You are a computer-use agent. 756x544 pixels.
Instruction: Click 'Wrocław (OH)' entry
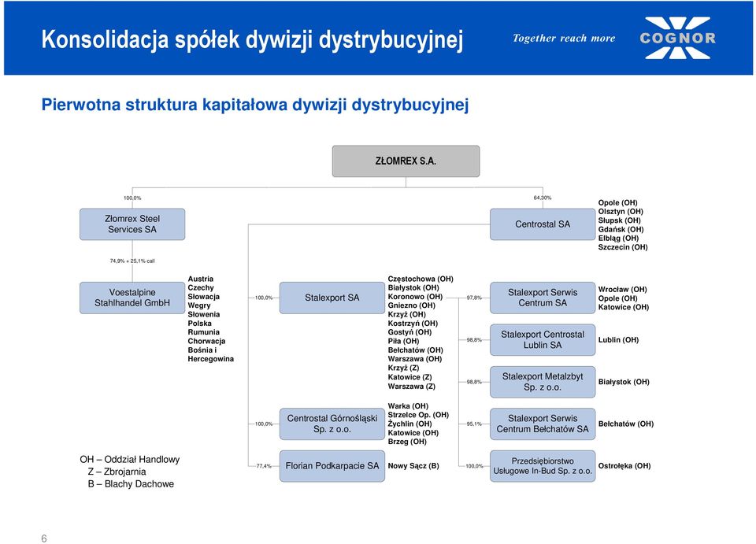(622, 290)
